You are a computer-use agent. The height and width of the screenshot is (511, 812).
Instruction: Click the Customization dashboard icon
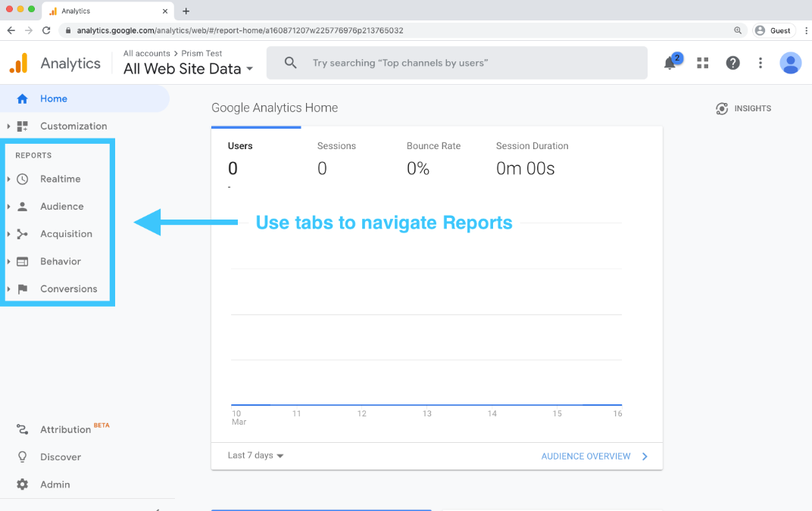click(x=22, y=126)
